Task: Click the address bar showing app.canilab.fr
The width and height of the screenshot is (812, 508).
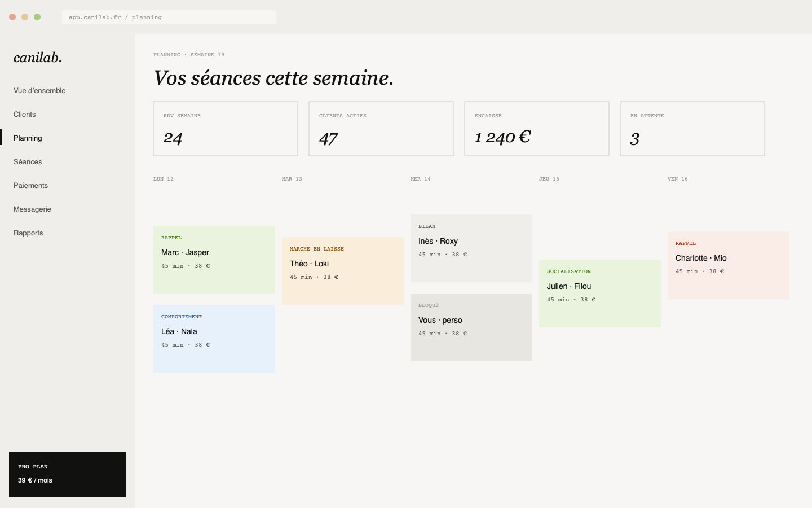Action: [169, 17]
